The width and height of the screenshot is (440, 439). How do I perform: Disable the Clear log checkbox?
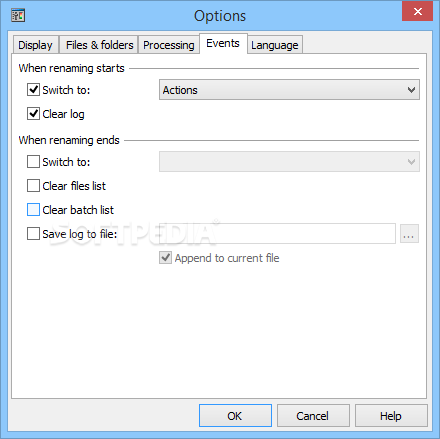(x=33, y=114)
